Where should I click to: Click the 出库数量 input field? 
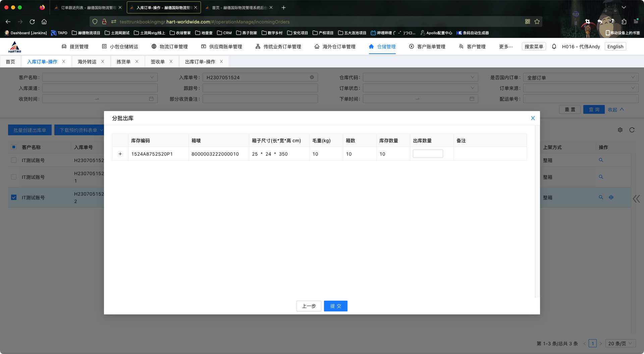tap(428, 154)
